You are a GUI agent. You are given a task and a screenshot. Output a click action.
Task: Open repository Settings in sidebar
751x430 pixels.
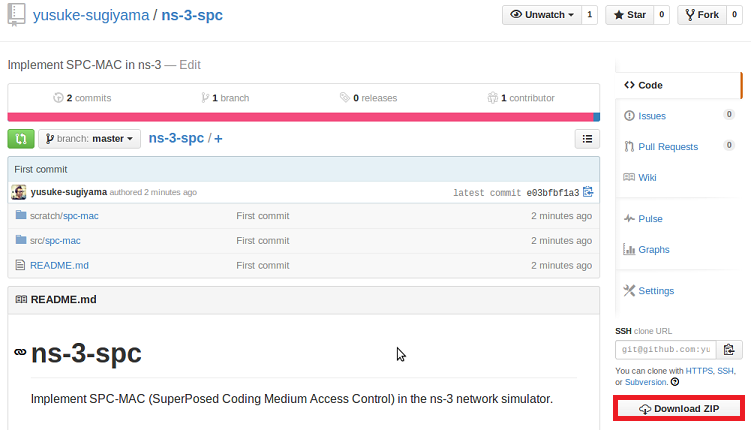[x=655, y=291]
